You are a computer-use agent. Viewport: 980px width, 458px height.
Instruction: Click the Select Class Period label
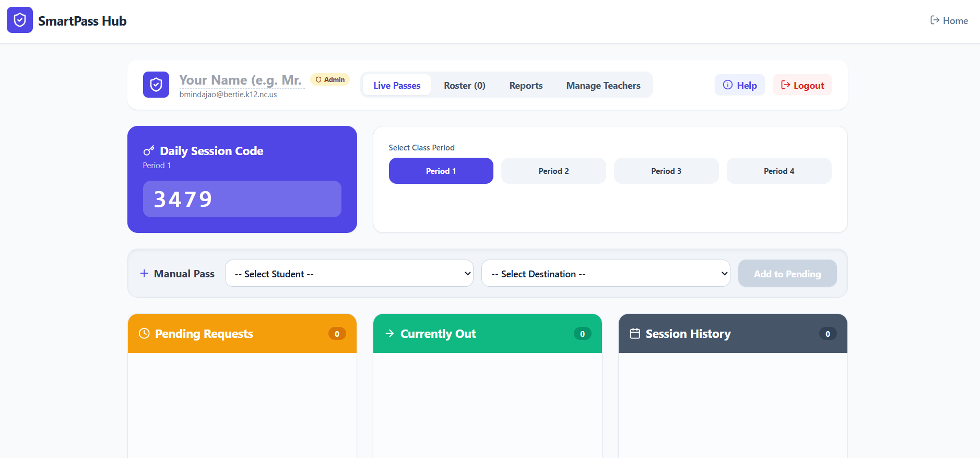(x=421, y=148)
